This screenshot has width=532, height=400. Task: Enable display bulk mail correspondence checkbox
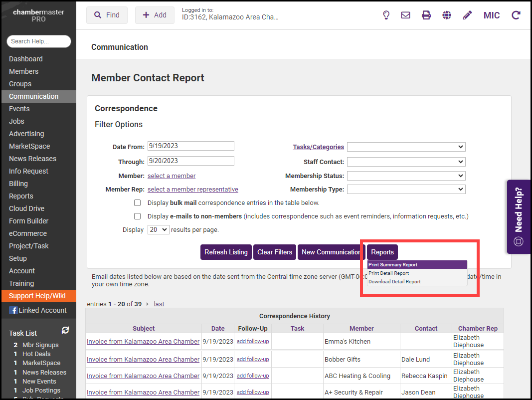coord(137,203)
